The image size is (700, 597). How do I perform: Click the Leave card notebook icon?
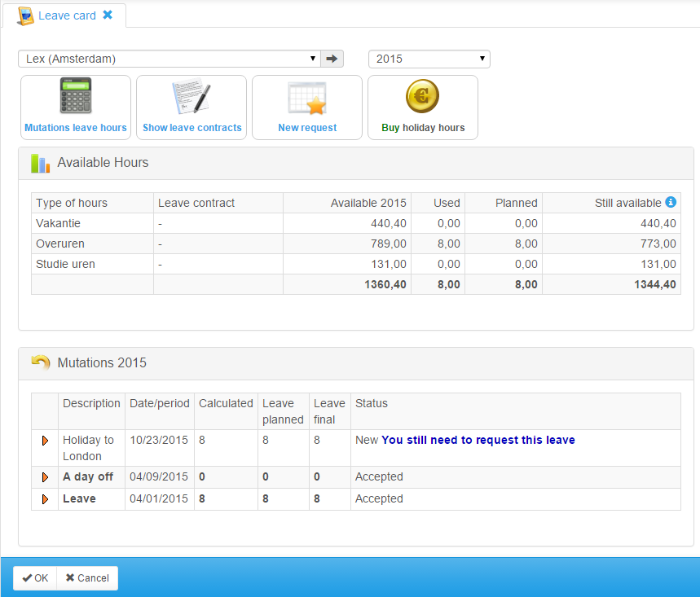click(x=25, y=15)
